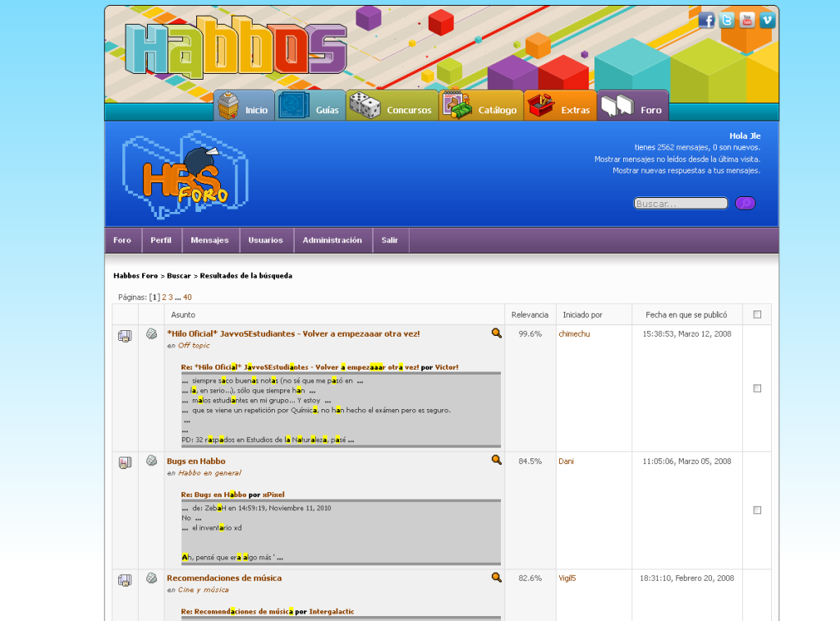Go to page 2 of results

164,297
